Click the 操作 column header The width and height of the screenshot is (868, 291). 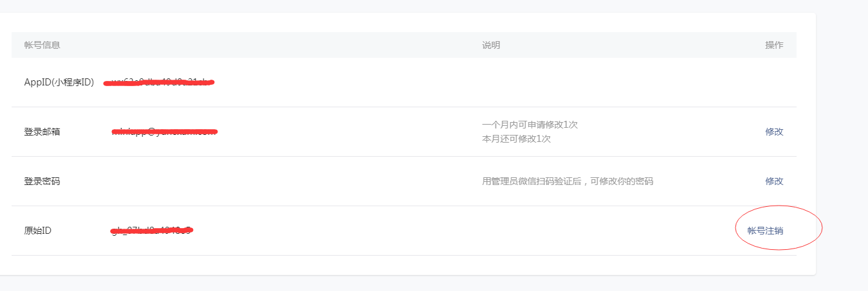tap(774, 45)
